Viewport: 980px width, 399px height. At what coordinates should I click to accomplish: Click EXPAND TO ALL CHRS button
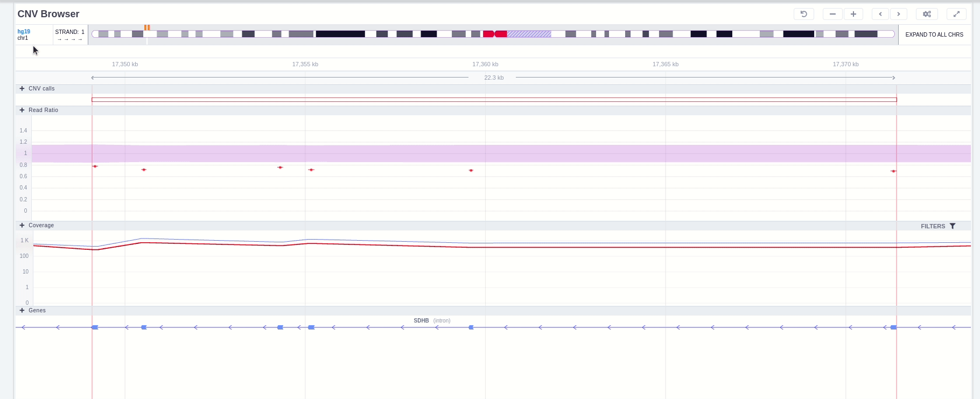click(x=934, y=34)
